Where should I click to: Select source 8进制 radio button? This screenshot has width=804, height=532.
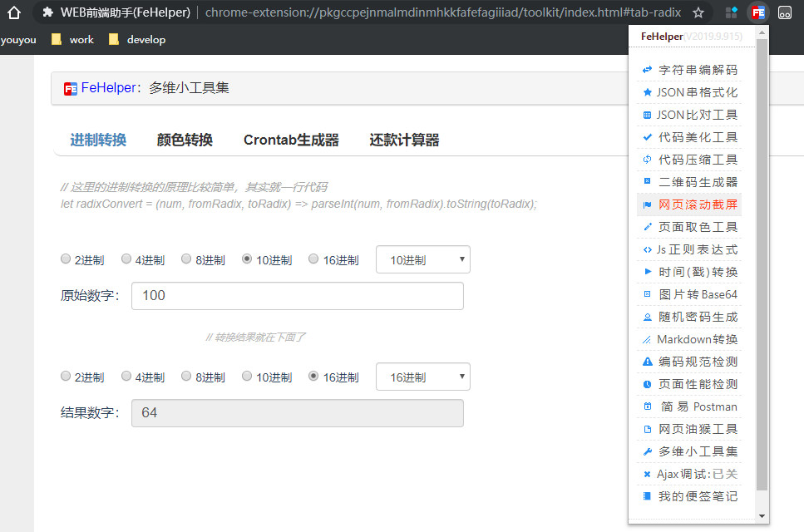pyautogui.click(x=186, y=259)
